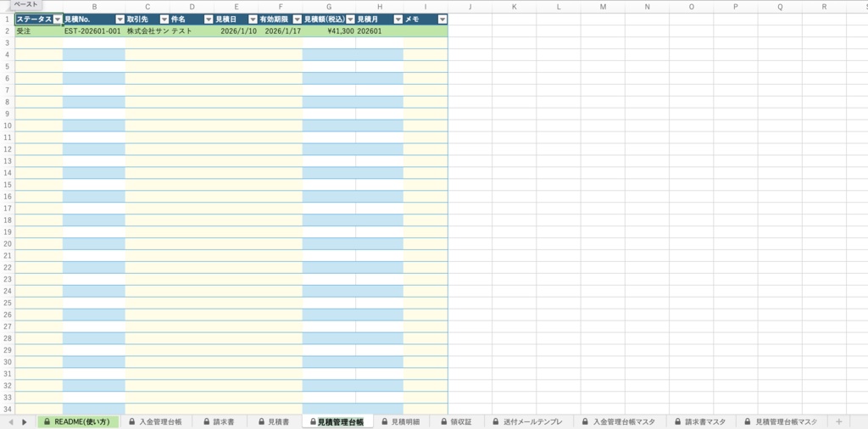The image size is (868, 429).
Task: Switch to the 見積書 sheet tab
Action: (274, 422)
